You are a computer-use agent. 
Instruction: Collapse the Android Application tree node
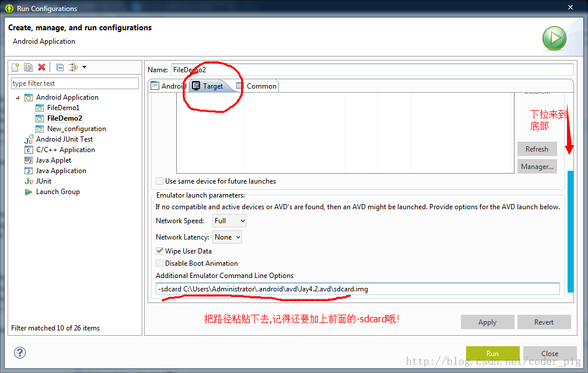click(17, 98)
